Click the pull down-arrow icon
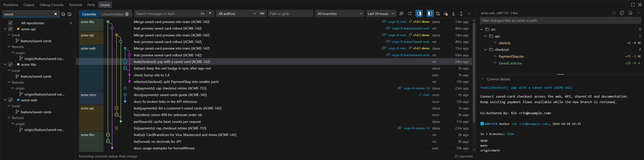This screenshot has width=644, height=160. [x=453, y=14]
